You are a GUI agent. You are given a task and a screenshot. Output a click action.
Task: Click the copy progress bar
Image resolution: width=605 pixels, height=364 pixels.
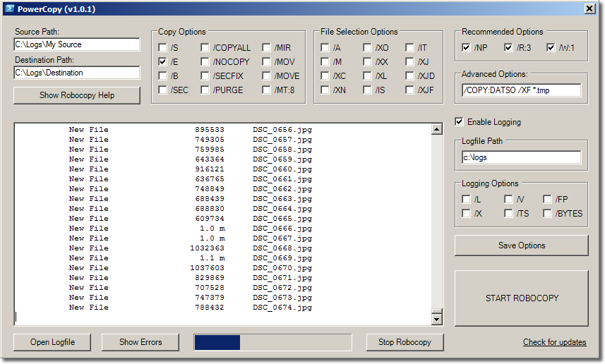click(x=272, y=342)
